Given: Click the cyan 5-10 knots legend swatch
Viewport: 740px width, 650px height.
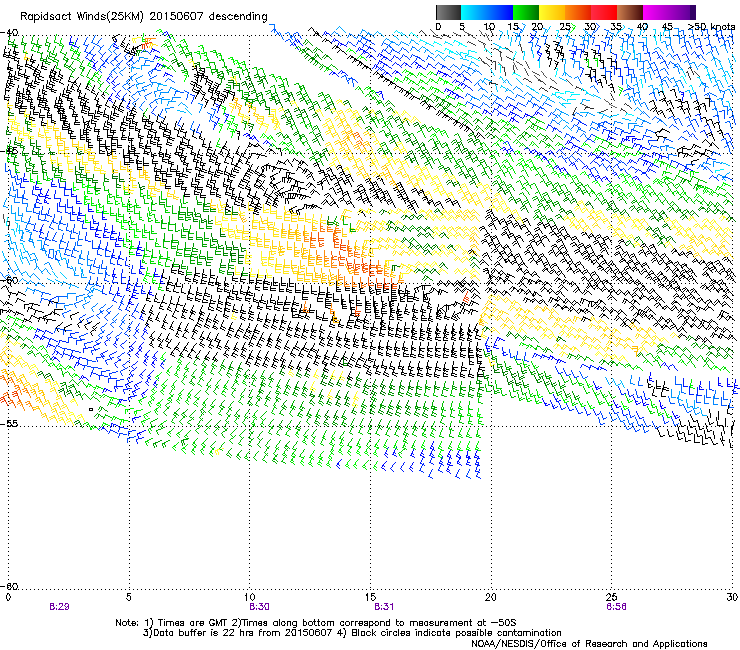Looking at the screenshot, I should coord(474,12).
